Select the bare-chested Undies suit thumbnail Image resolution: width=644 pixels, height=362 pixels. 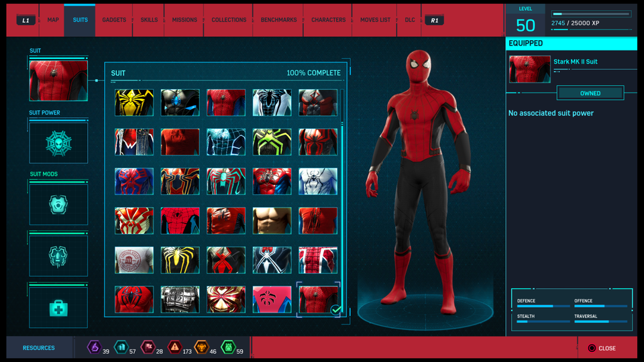click(x=272, y=221)
